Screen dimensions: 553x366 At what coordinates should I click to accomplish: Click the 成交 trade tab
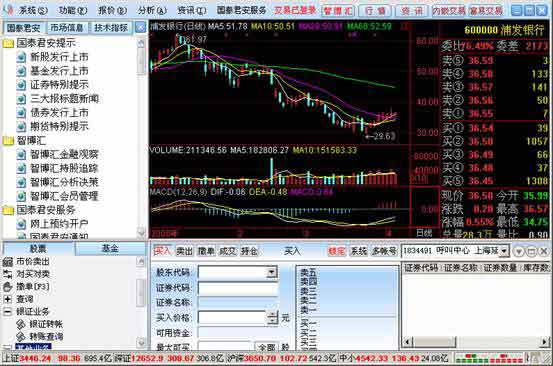point(228,251)
